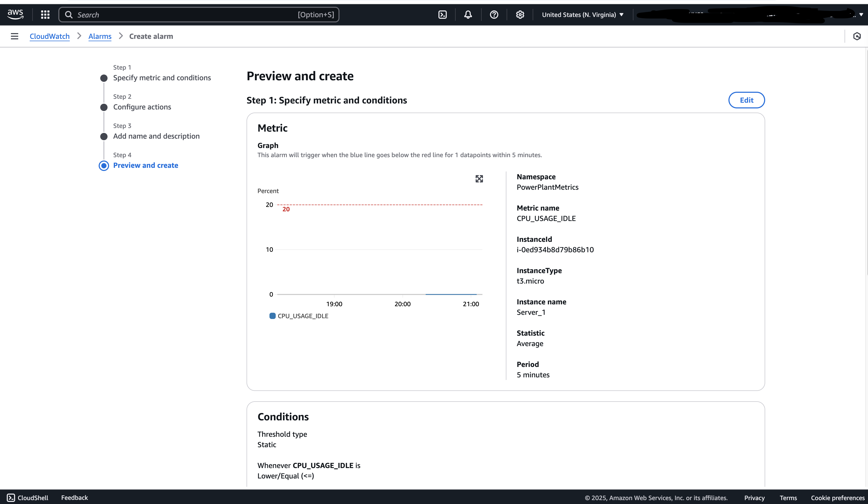Select the Server_1 instance name value
This screenshot has height=504, width=868.
531,312
